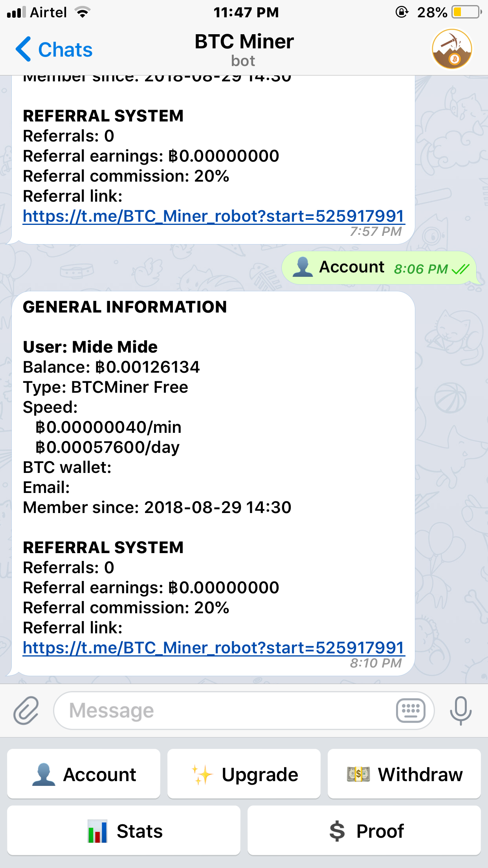Viewport: 488px width, 868px height.
Task: Tap the paperclip attachment icon
Action: [x=26, y=710]
